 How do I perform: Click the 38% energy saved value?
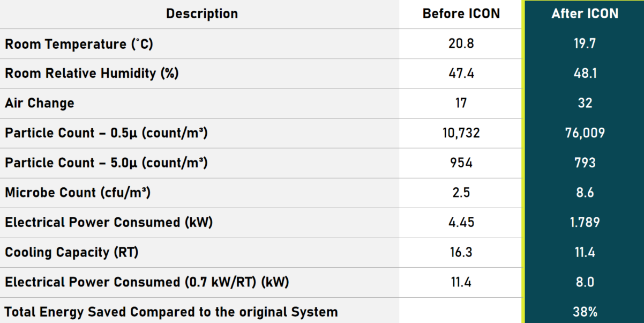(585, 312)
